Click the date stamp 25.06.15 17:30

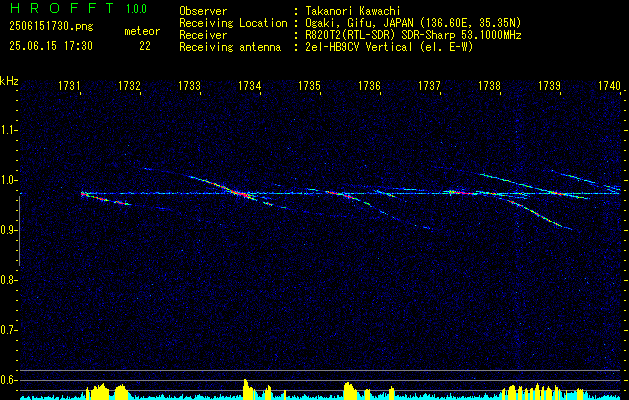tap(51, 46)
